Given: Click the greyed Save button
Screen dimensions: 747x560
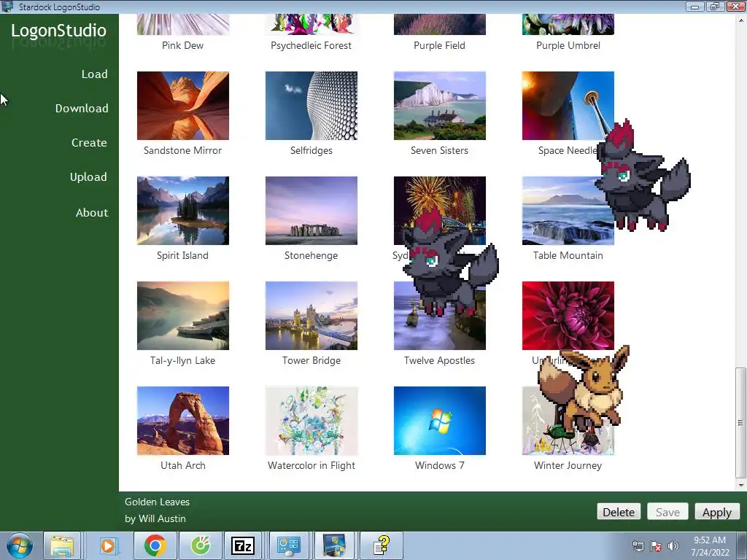Looking at the screenshot, I should 667,512.
